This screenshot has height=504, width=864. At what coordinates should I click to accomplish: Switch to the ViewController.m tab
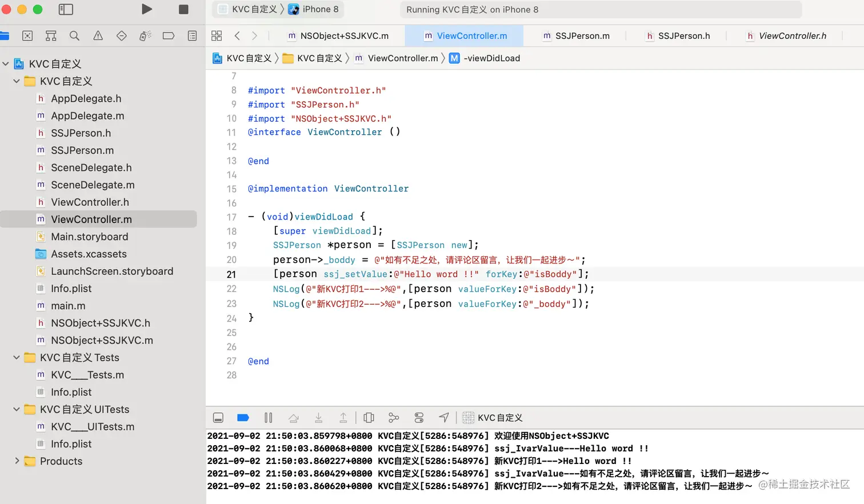465,35
